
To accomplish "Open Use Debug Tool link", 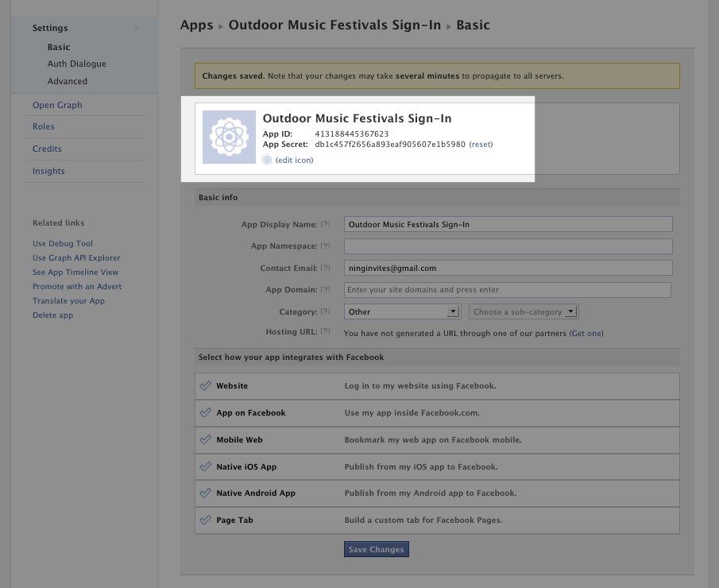I will pos(62,244).
